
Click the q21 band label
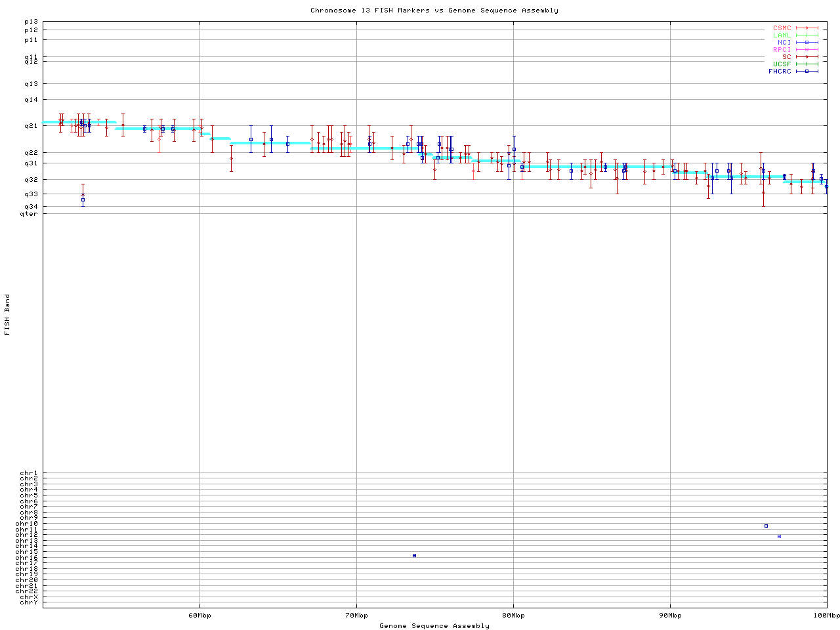tap(31, 125)
